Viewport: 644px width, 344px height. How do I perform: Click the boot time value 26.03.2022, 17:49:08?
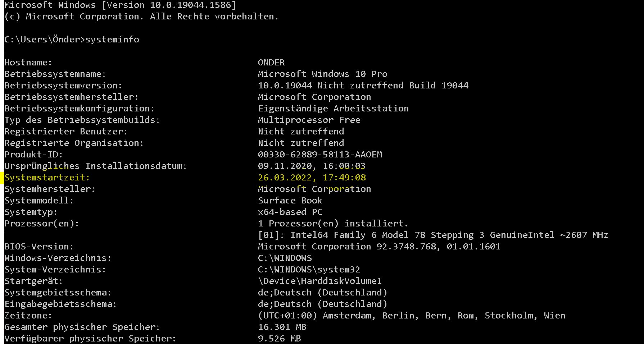coord(312,178)
